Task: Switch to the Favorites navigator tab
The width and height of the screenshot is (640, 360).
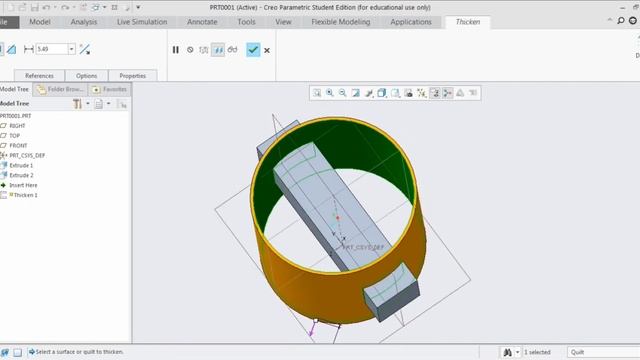Action: [x=109, y=89]
